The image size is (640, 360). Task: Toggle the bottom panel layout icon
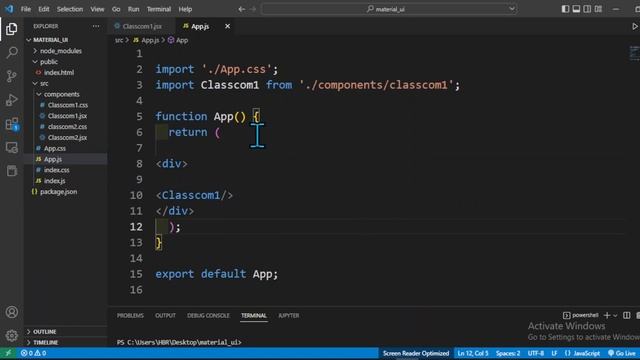576,9
